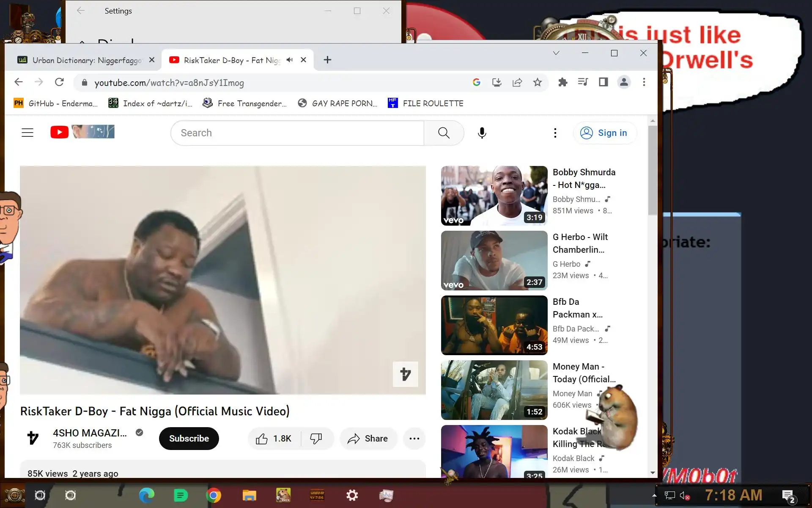
Task: Click the Sign in button
Action: pos(604,133)
